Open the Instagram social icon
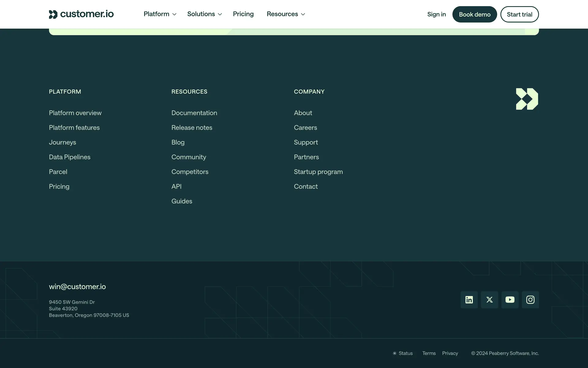 click(x=530, y=300)
